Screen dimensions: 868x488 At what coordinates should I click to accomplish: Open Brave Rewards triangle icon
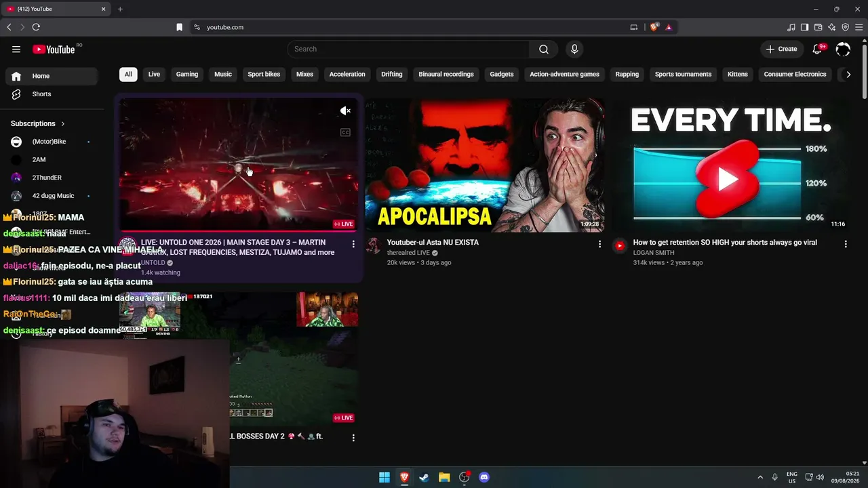669,27
